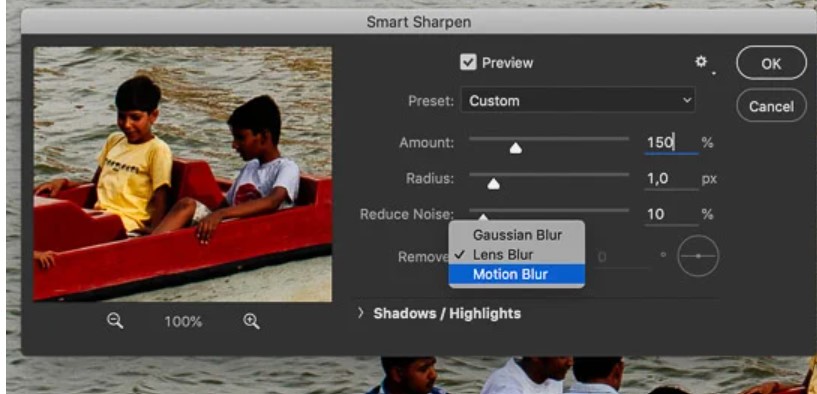Dismiss the dialog with Cancel
This screenshot has width=817, height=394.
(x=771, y=106)
